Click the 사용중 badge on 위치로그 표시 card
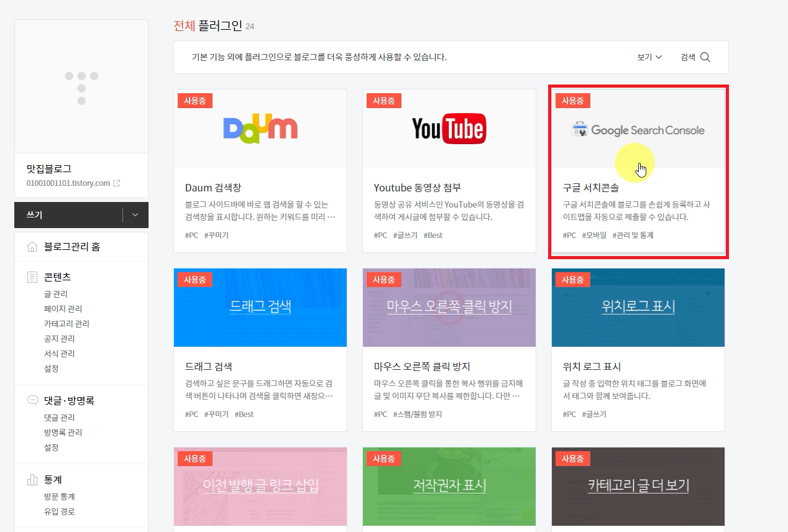Image resolution: width=788 pixels, height=532 pixels. [x=573, y=280]
